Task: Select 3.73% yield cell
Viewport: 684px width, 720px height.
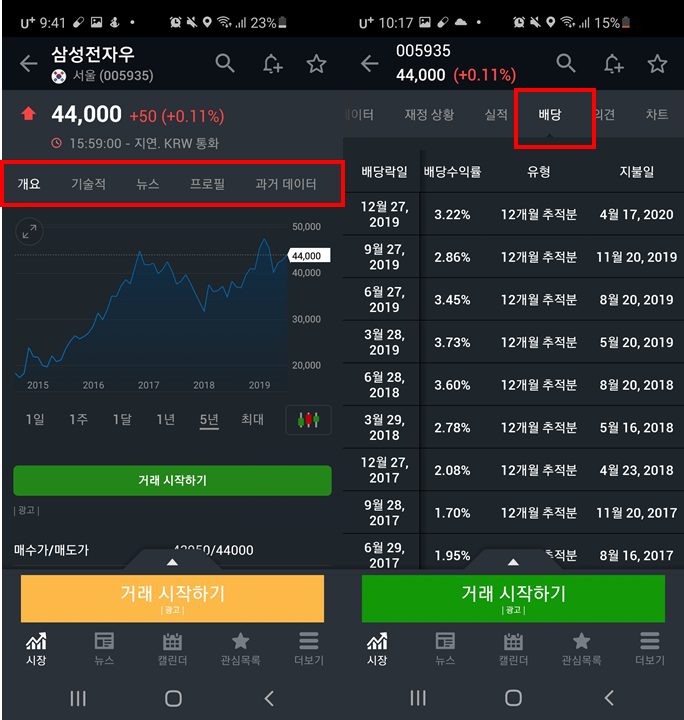Action: tap(452, 343)
